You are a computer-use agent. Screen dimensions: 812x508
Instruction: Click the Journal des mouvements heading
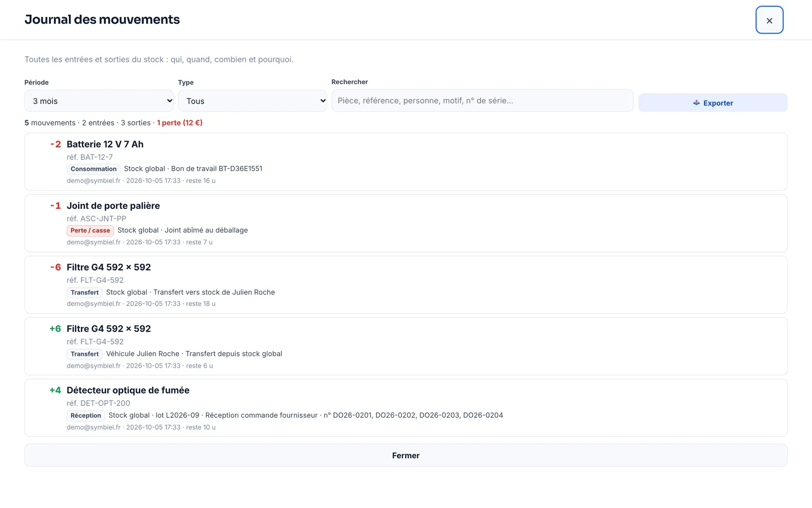(102, 20)
